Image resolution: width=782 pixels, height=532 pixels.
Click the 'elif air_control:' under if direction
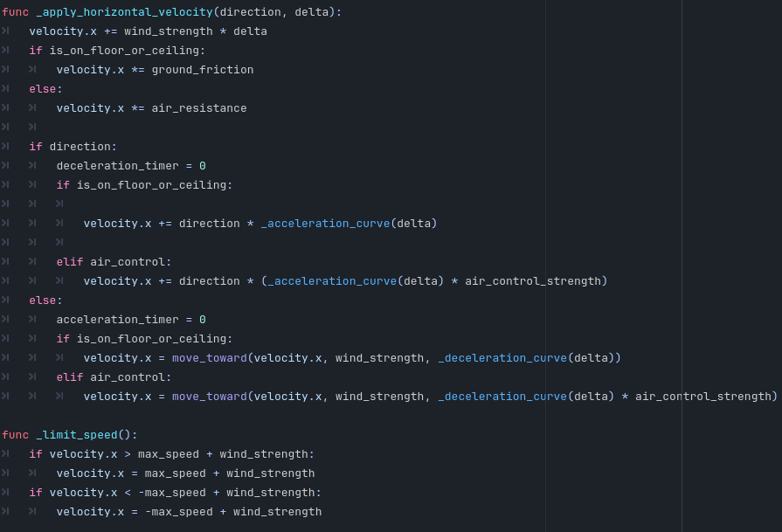tap(114, 262)
